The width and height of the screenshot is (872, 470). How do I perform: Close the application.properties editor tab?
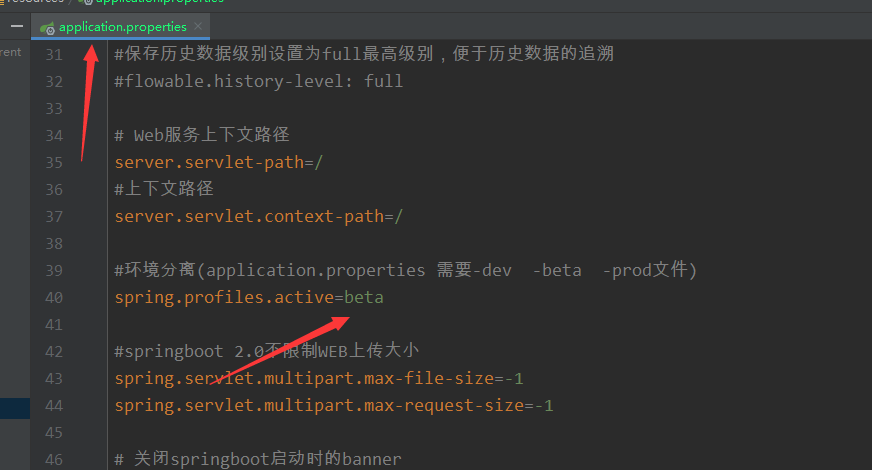click(x=198, y=26)
